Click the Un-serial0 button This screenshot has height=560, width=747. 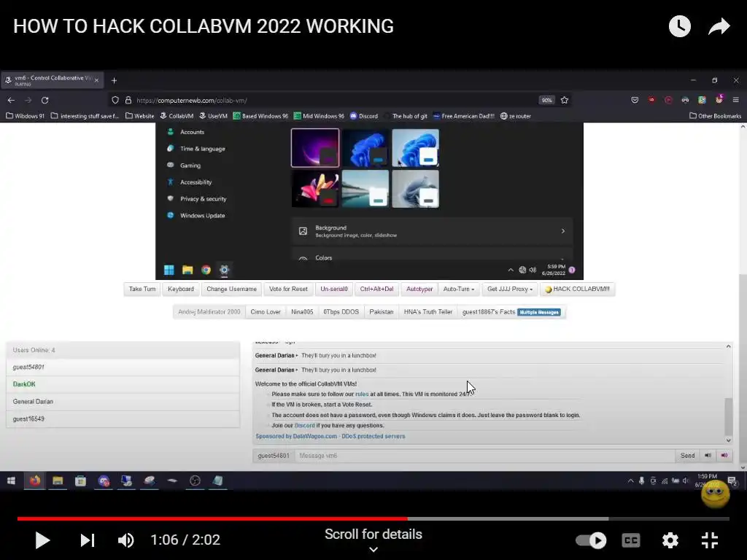coord(334,289)
